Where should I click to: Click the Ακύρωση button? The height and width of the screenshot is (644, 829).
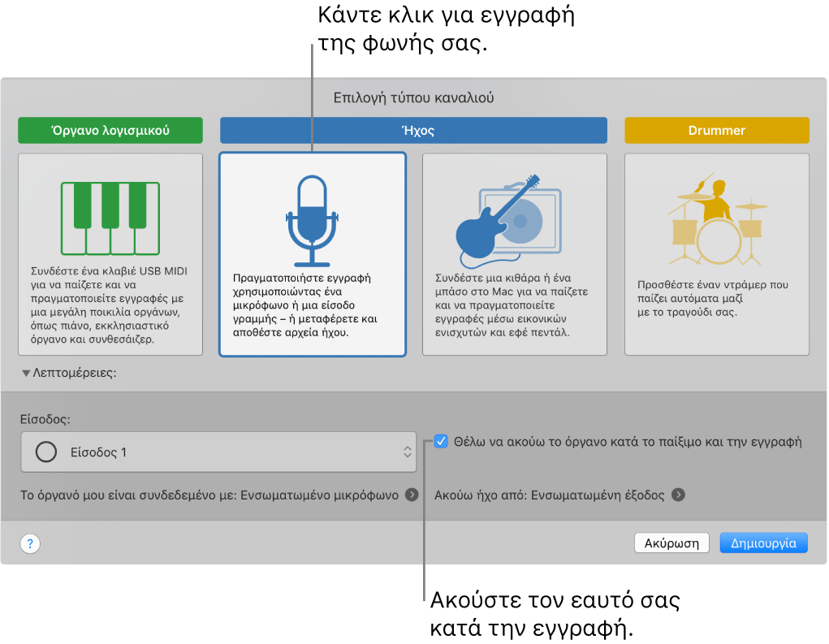671,542
